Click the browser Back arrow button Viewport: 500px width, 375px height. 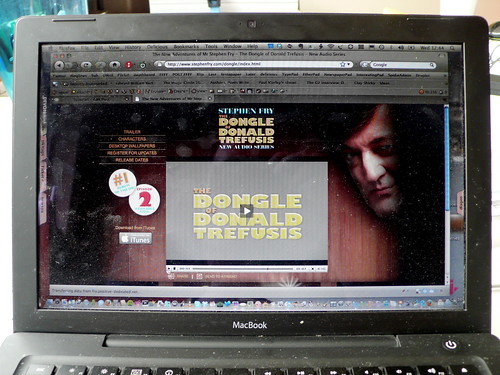(x=60, y=65)
